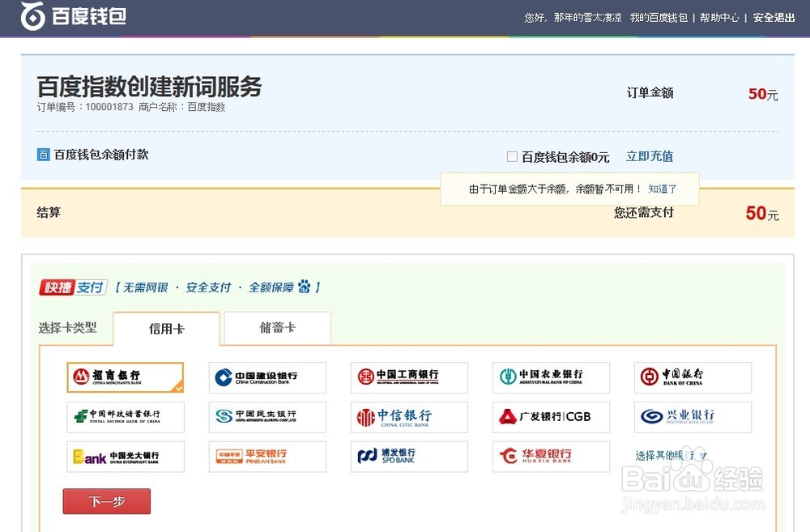Choose Huaxia Bank 华夏银行
Screen dimensions: 810x532
[551, 457]
